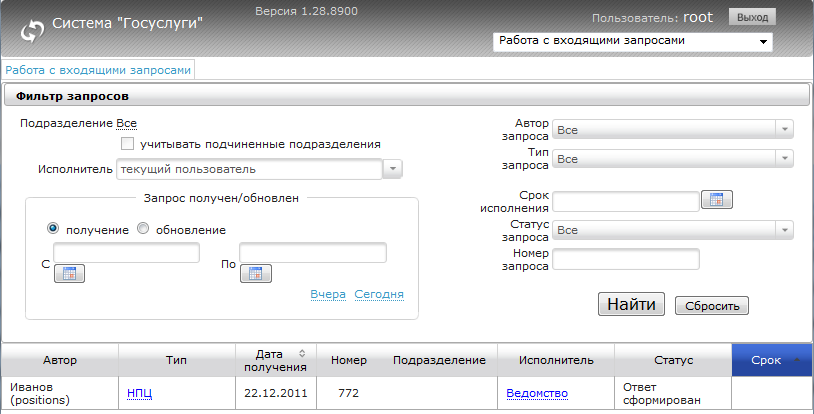Collapse the 'Фильтр запросов' panel header
Screen dimensions: 814x414
406,96
